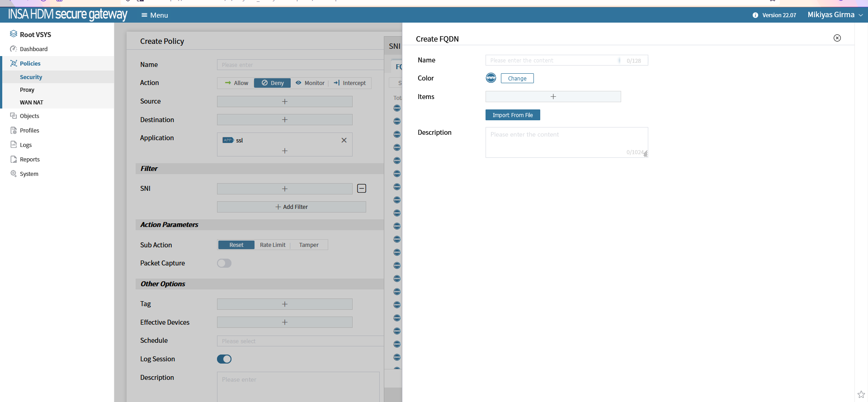
Task: Select the Allow action option
Action: click(236, 83)
